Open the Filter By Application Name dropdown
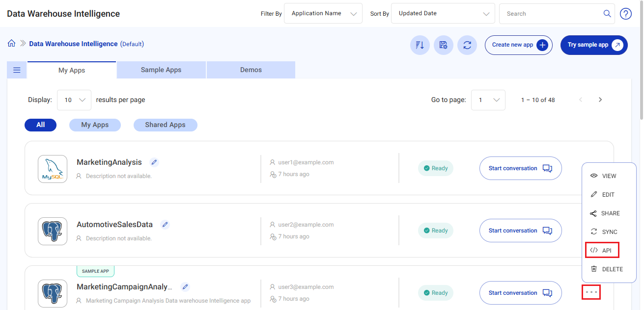The image size is (644, 310). pyautogui.click(x=323, y=14)
